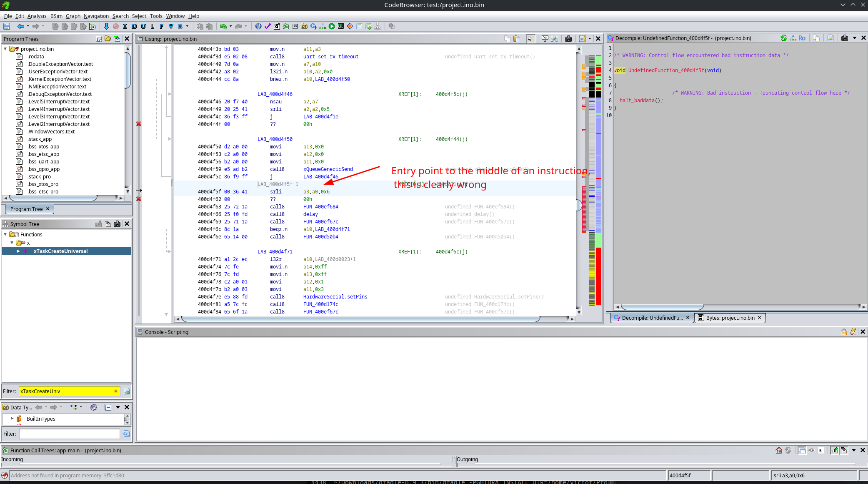This screenshot has height=484, width=868.
Task: Switch to the Bytes: project.ino.bin tab
Action: (730, 318)
